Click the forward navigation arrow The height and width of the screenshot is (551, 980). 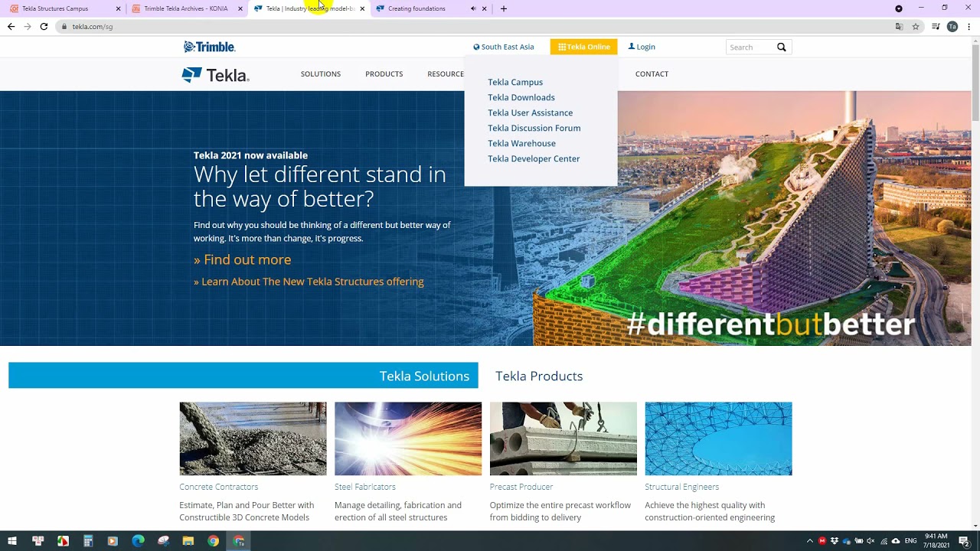pyautogui.click(x=28, y=26)
